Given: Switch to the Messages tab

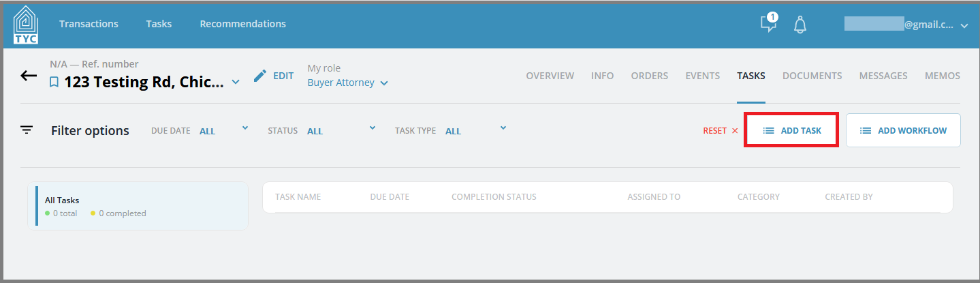Looking at the screenshot, I should coord(883,76).
